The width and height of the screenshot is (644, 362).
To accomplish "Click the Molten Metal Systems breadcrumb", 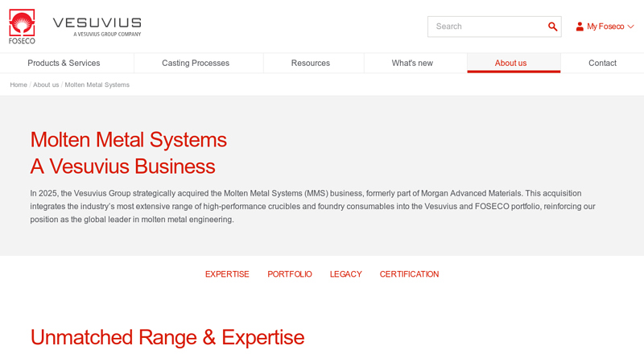I will click(x=97, y=84).
